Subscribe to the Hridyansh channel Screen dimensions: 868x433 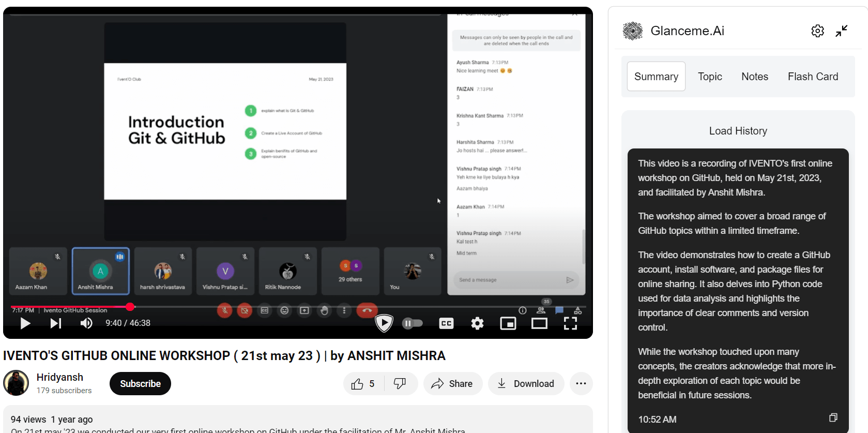(140, 384)
